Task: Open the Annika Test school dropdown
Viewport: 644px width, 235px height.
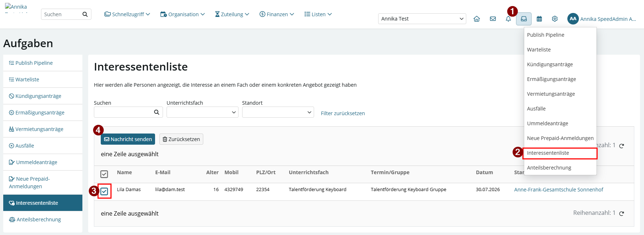Action: 422,19
